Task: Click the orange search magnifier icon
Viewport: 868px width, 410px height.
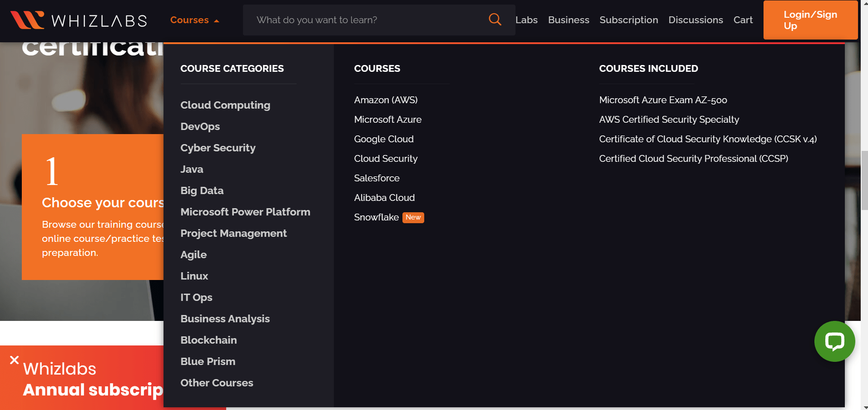Action: tap(495, 20)
